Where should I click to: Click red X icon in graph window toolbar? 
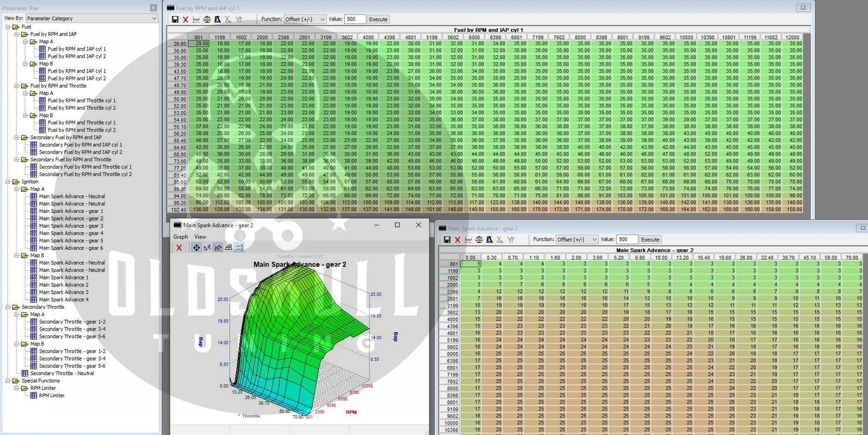tap(179, 248)
